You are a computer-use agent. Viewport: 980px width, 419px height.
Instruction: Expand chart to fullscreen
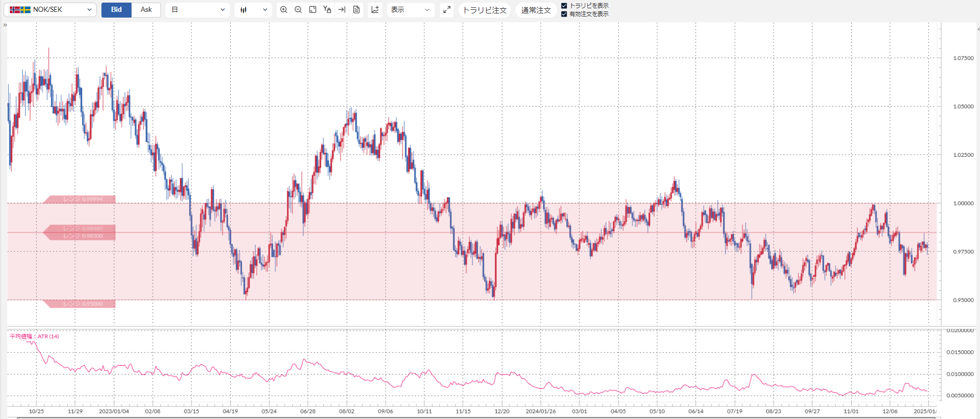click(x=447, y=10)
